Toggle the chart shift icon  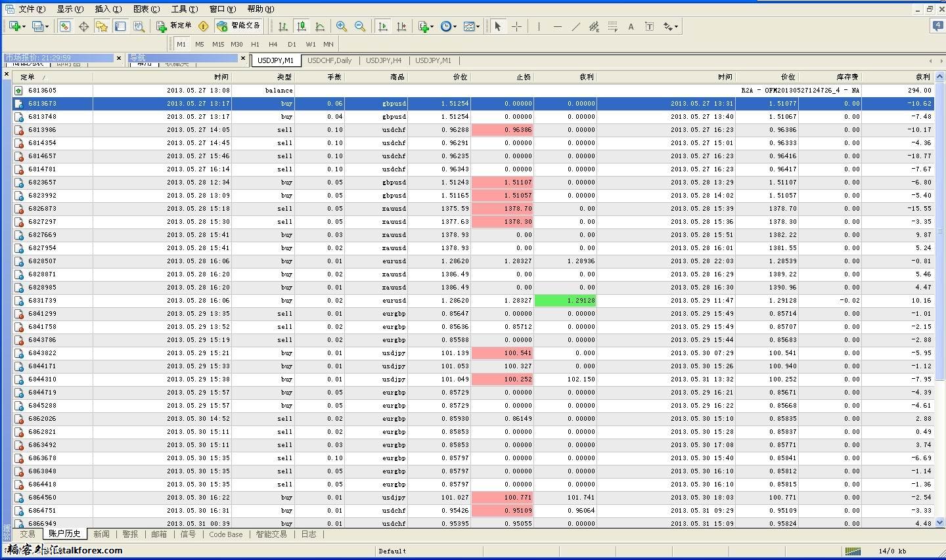coord(401,26)
